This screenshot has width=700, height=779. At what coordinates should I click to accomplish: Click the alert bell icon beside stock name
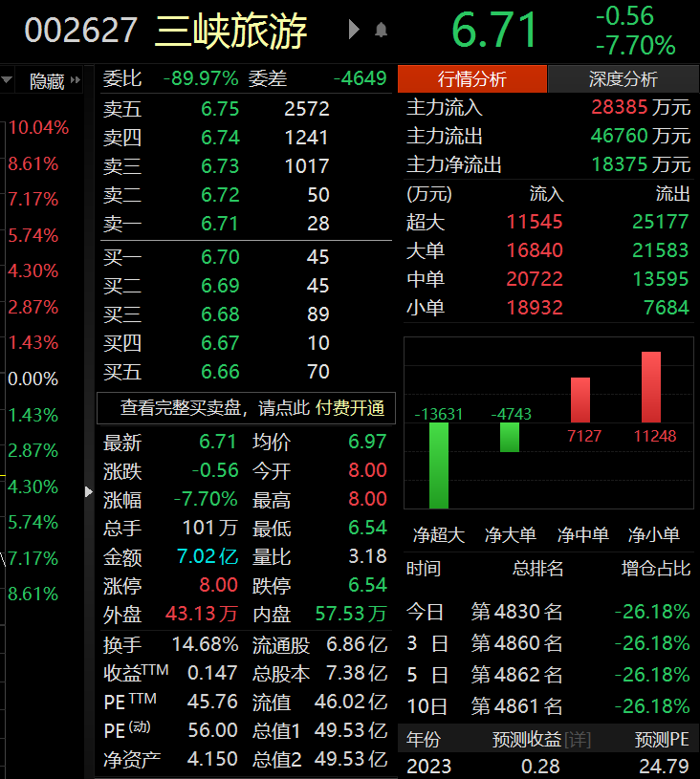point(381,30)
